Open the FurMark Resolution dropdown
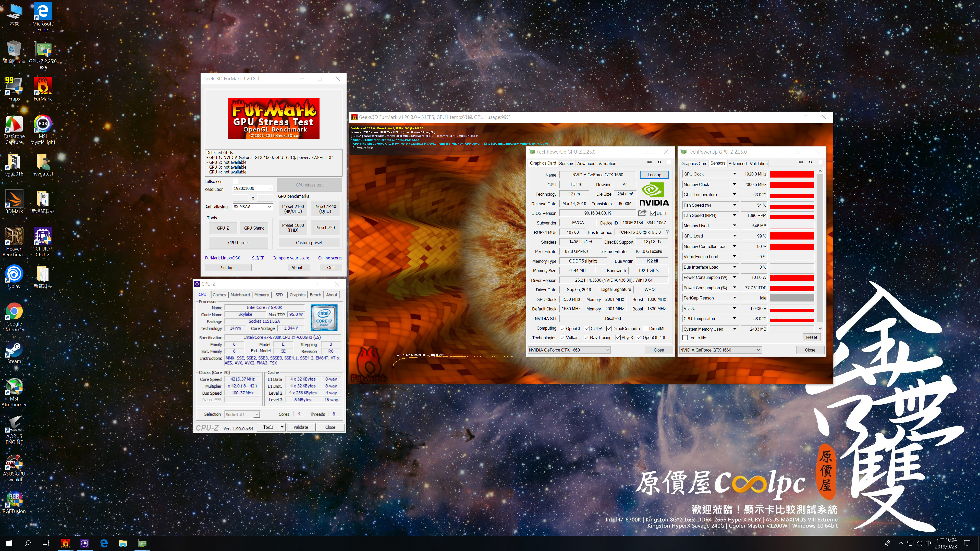 pos(253,188)
